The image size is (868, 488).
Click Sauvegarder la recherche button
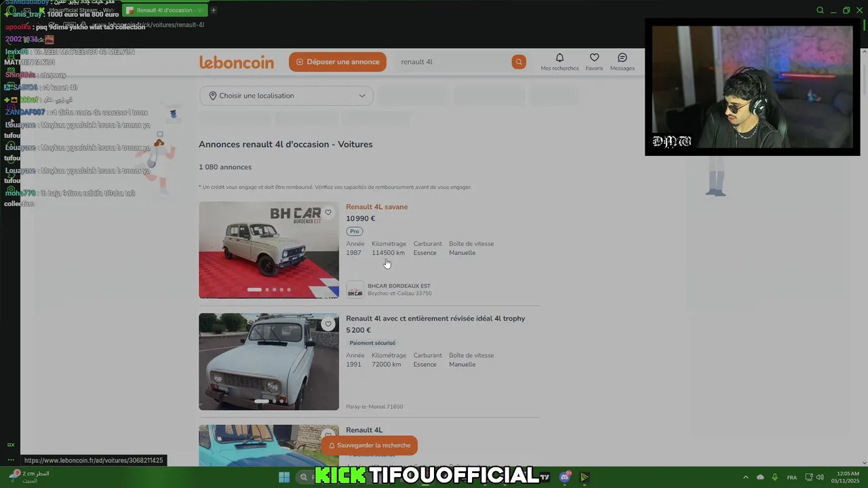click(x=370, y=445)
